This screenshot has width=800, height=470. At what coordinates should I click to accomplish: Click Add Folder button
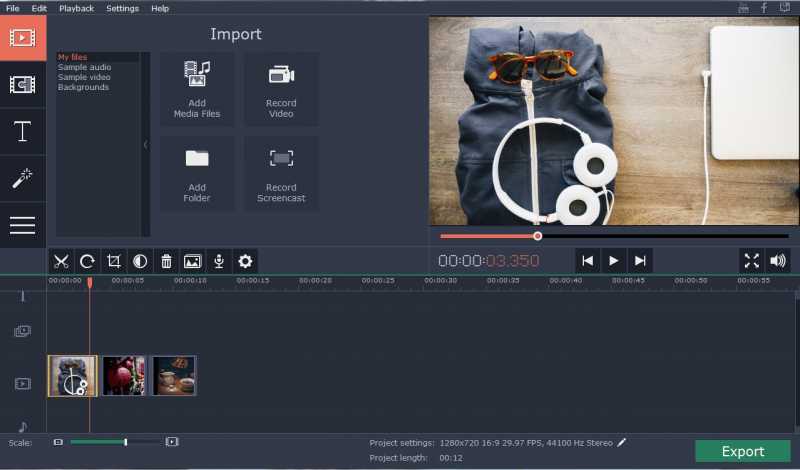coord(197,174)
